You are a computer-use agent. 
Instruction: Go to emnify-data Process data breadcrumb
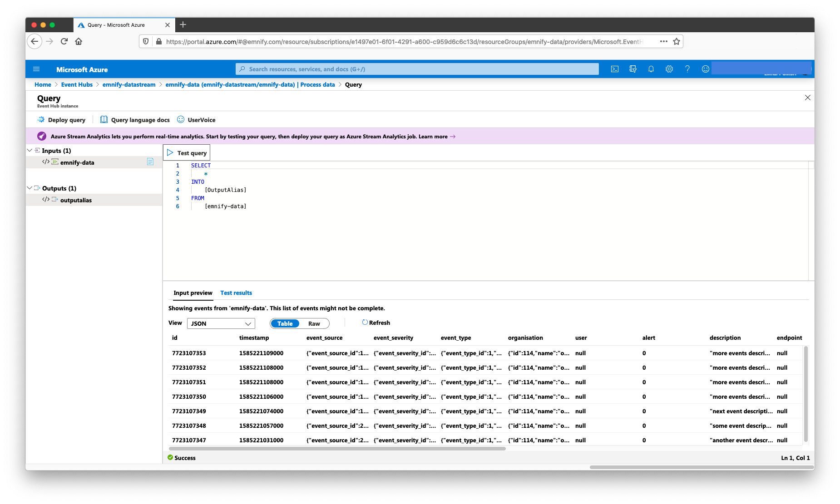tap(250, 84)
